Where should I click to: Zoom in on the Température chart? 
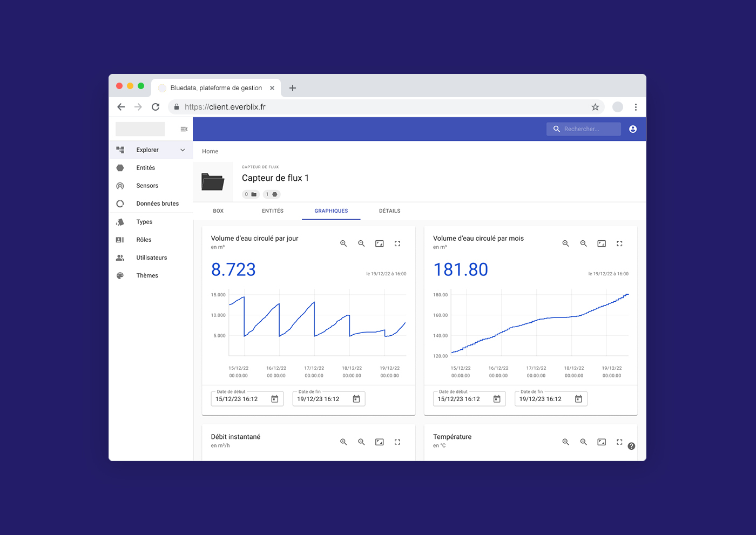click(x=565, y=442)
